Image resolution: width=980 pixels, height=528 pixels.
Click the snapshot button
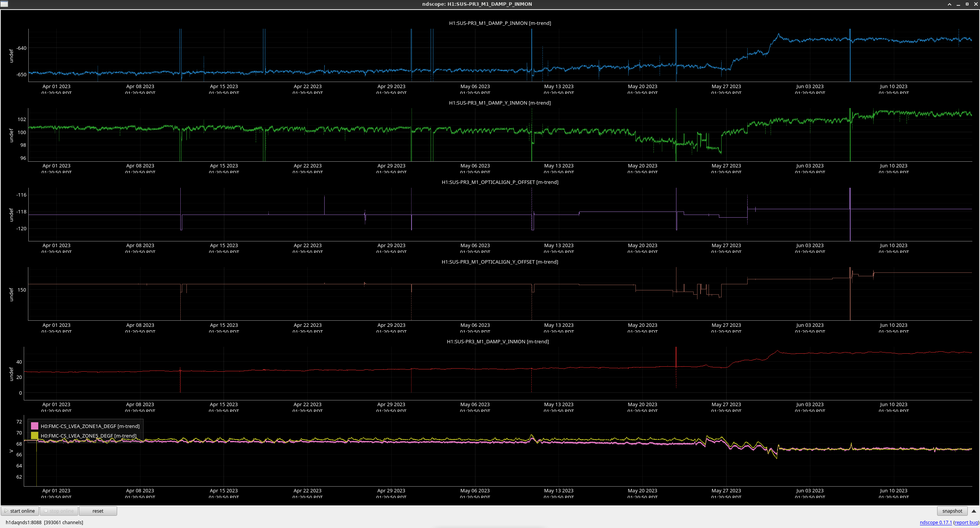point(952,511)
